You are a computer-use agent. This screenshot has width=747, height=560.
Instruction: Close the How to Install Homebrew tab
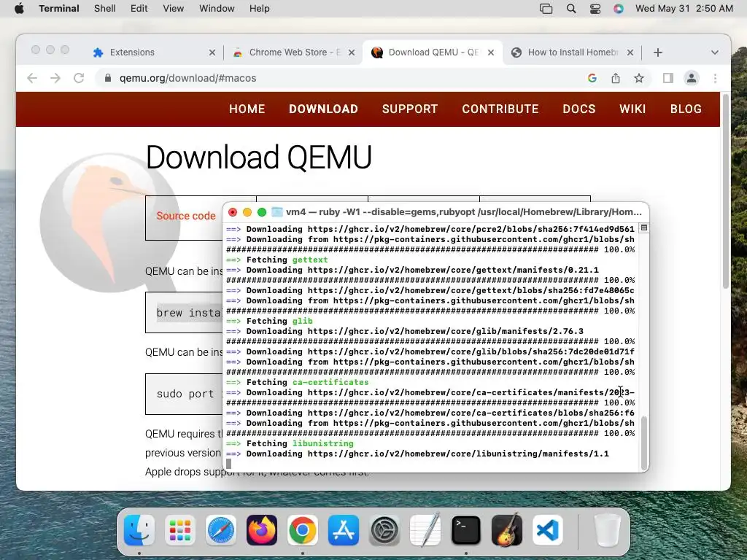click(x=630, y=52)
